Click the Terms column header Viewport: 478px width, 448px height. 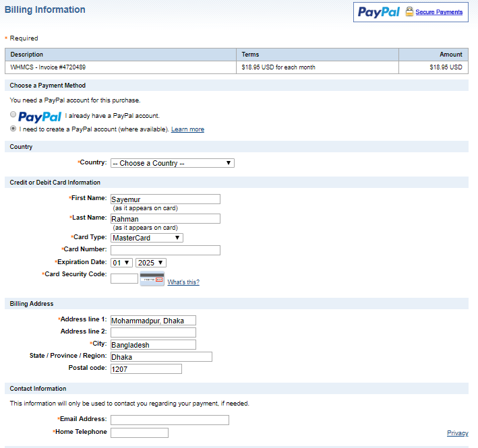tap(318, 55)
